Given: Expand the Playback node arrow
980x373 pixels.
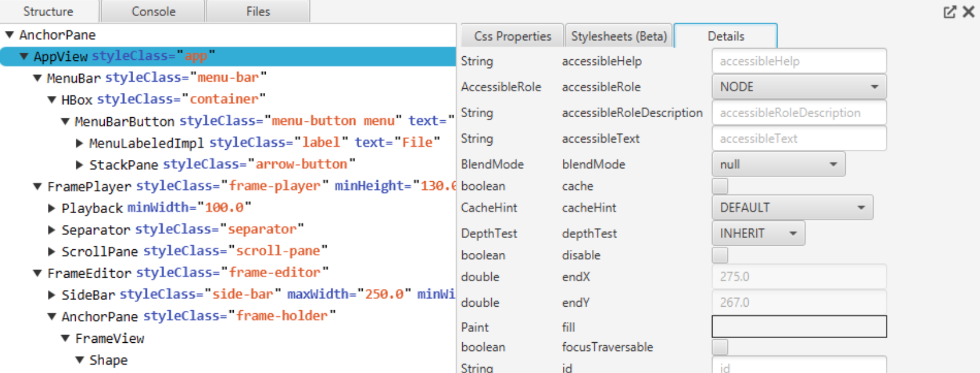Looking at the screenshot, I should 52,208.
